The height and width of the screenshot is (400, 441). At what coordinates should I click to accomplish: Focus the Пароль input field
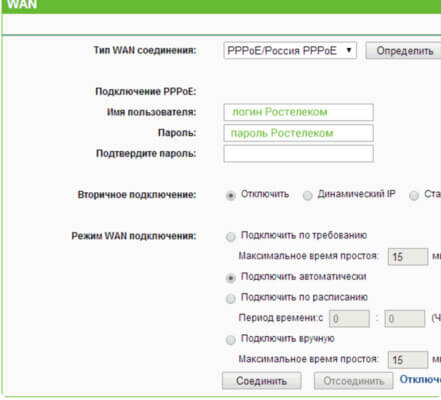(298, 133)
